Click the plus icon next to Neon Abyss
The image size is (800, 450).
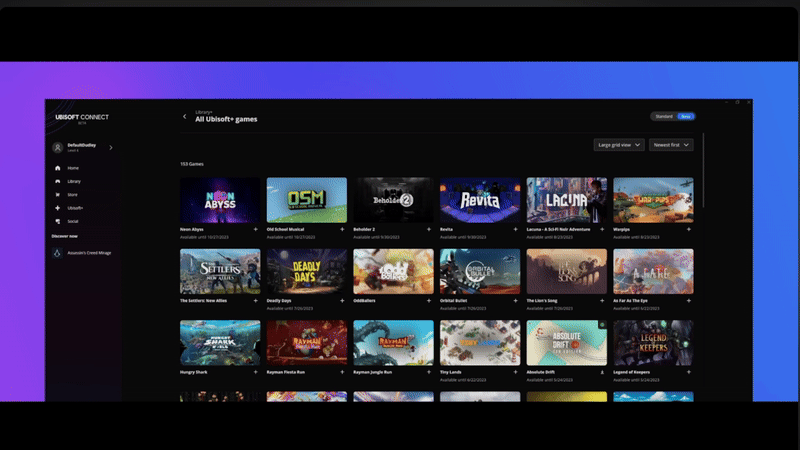click(x=256, y=230)
